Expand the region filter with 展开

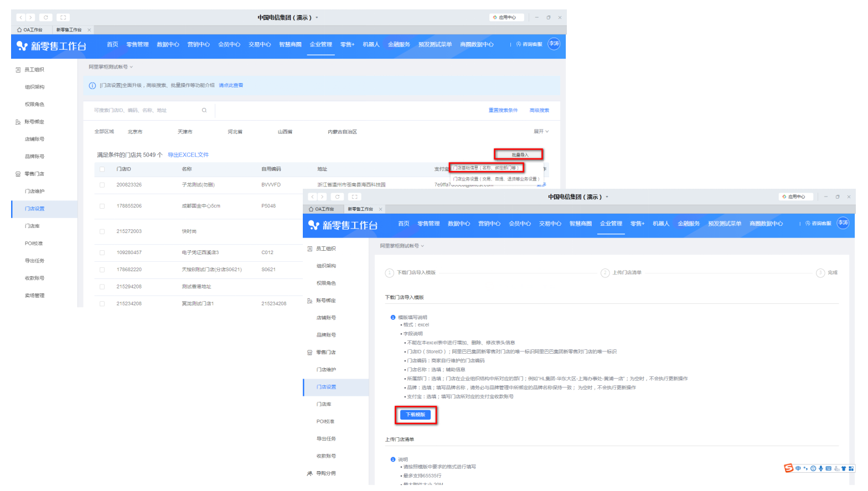click(541, 132)
